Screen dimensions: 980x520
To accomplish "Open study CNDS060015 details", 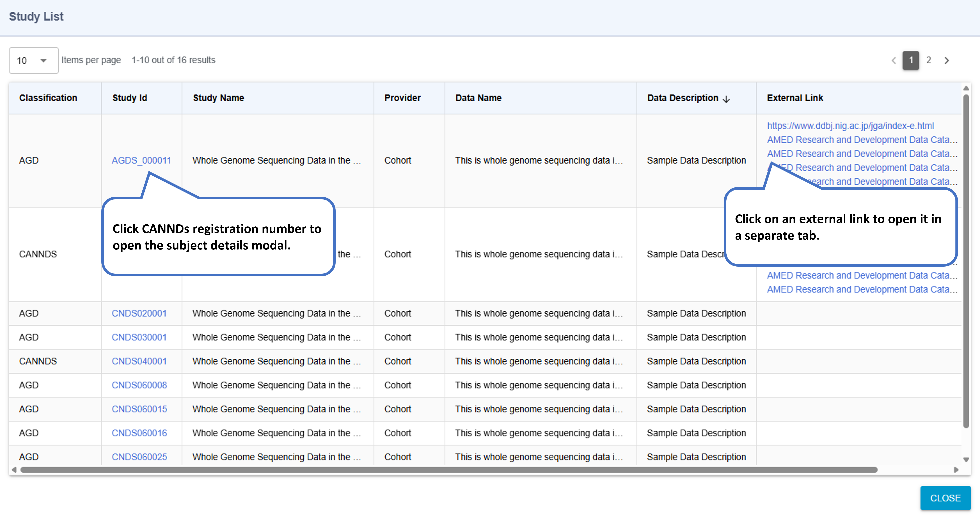I will pyautogui.click(x=139, y=409).
